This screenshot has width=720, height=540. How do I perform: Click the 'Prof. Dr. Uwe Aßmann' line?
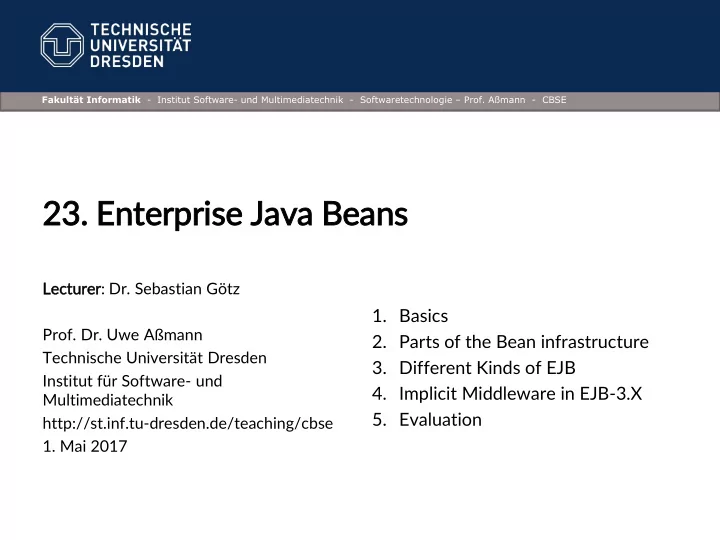click(x=122, y=335)
